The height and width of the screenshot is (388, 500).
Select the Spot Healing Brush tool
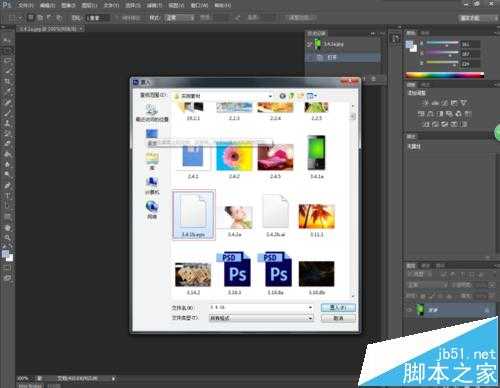coord(7,102)
